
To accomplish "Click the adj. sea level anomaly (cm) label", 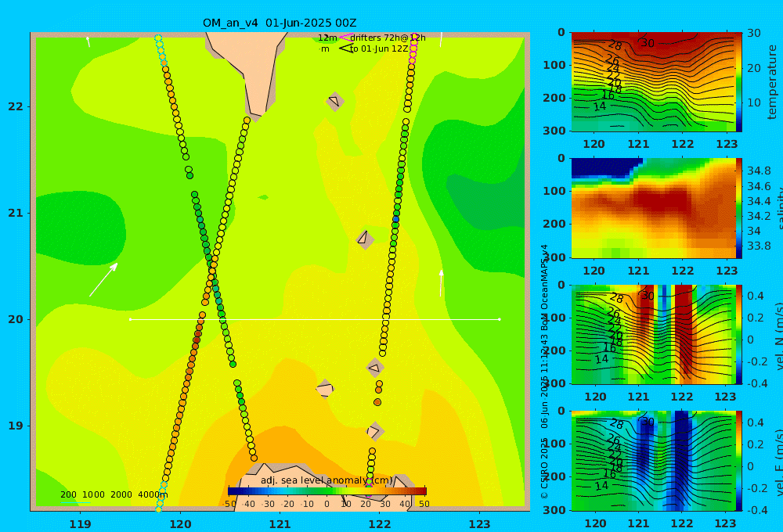I will (x=327, y=480).
